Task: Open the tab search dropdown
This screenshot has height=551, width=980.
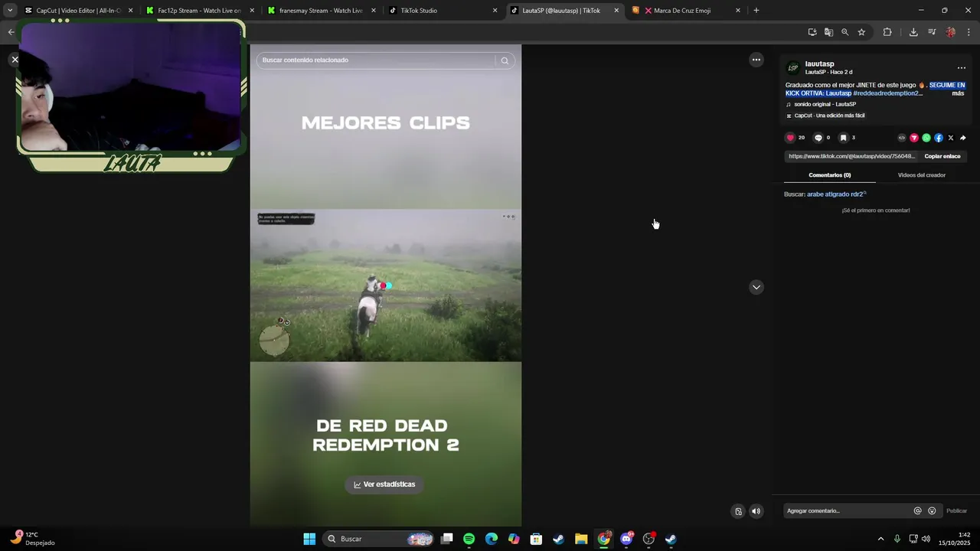Action: point(9,11)
